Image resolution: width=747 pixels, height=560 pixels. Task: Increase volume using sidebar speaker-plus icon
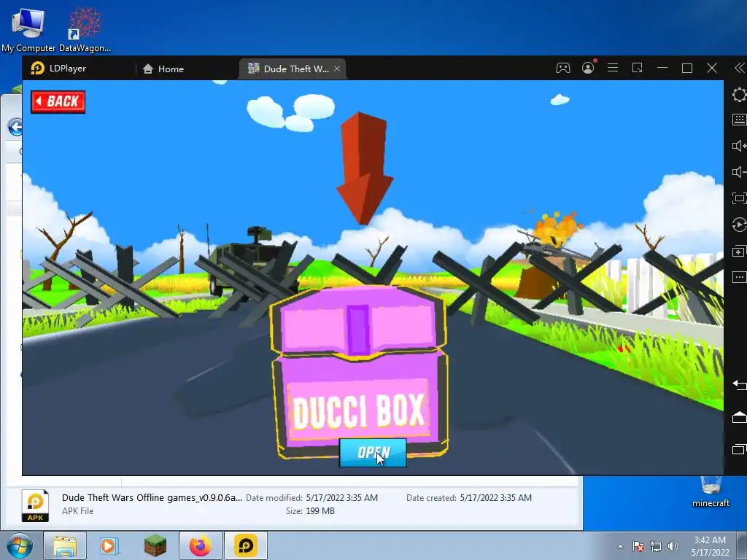(x=740, y=146)
